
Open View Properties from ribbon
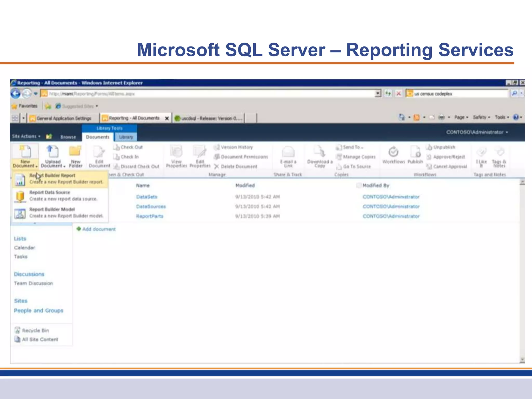[x=176, y=157]
